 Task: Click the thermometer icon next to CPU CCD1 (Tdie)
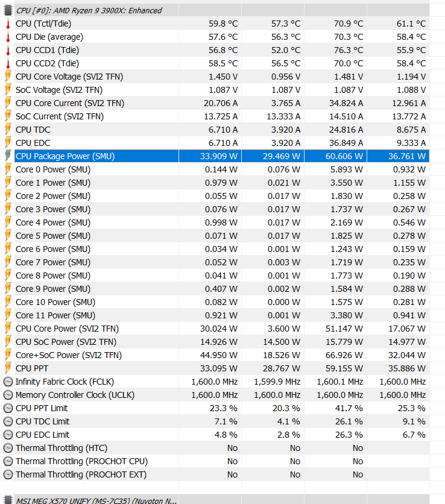coord(8,50)
